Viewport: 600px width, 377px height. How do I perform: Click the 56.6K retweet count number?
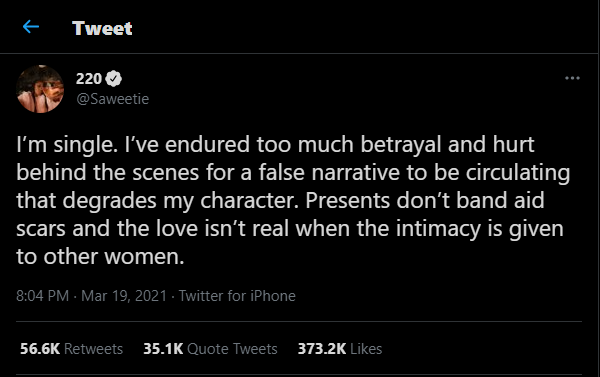coord(40,349)
